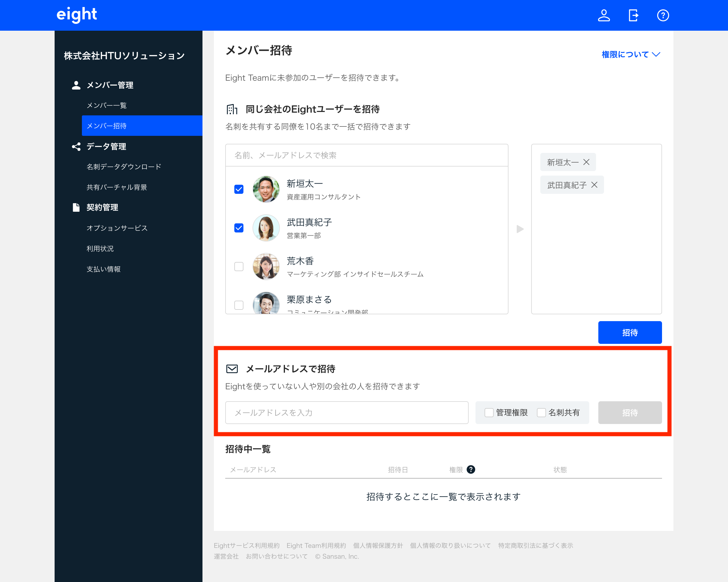Open the help question mark icon
Image resolution: width=728 pixels, height=582 pixels.
coord(663,16)
